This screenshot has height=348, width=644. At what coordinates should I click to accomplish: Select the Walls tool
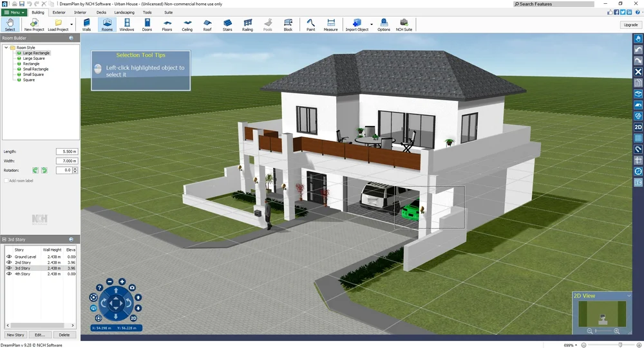click(x=87, y=25)
